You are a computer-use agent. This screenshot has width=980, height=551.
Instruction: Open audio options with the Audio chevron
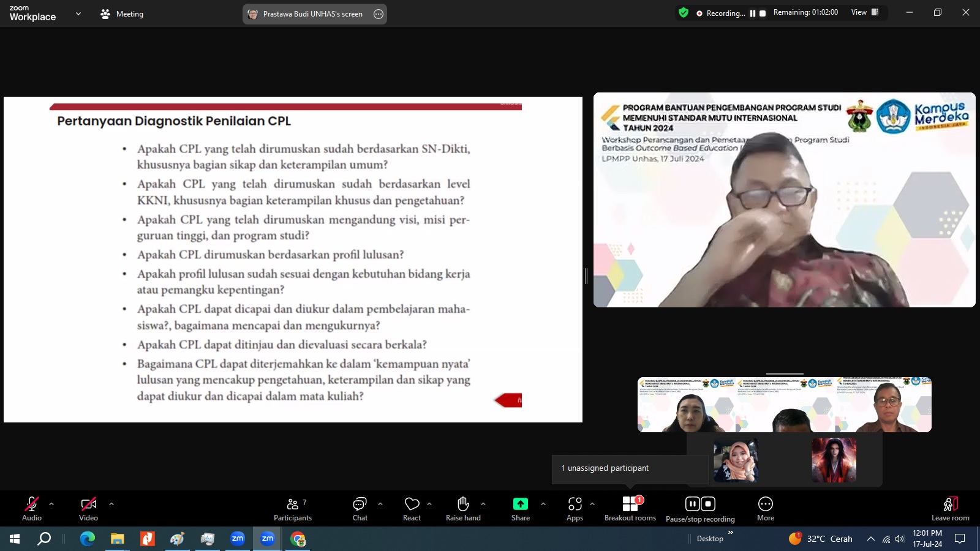[50, 504]
